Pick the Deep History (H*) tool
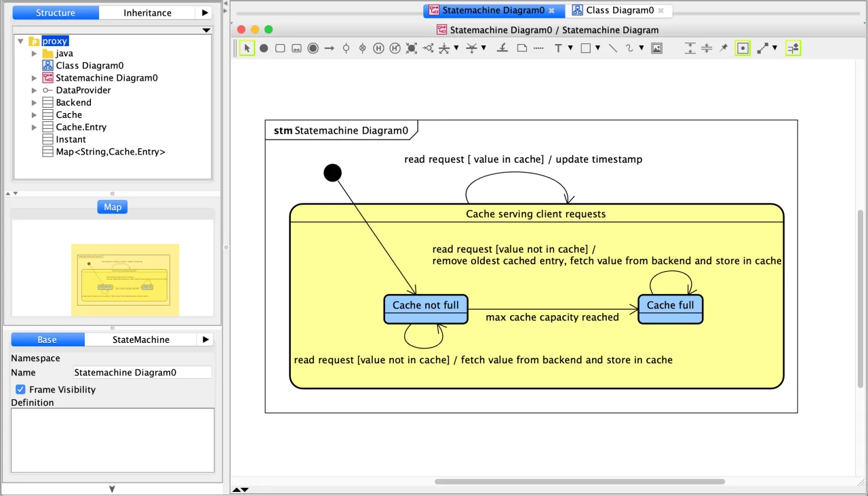This screenshot has width=868, height=496. pos(395,48)
